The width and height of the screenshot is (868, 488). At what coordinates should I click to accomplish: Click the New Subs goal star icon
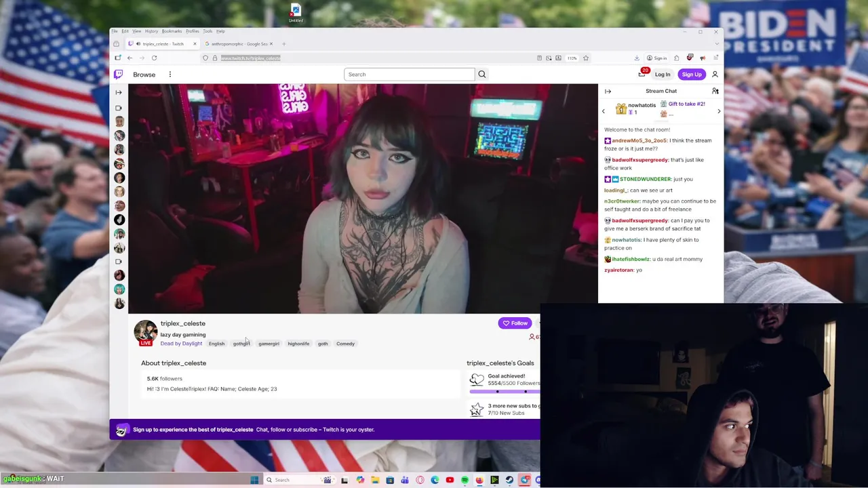[x=477, y=409]
